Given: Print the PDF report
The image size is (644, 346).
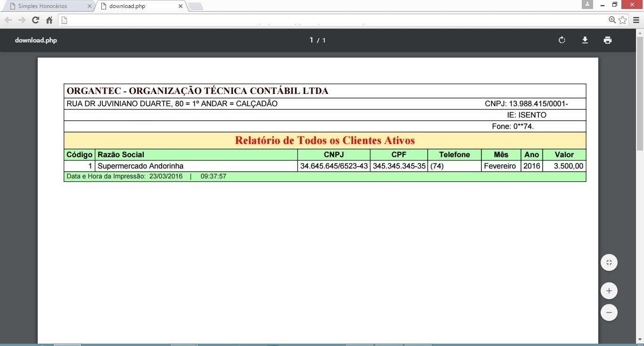Looking at the screenshot, I should point(607,40).
